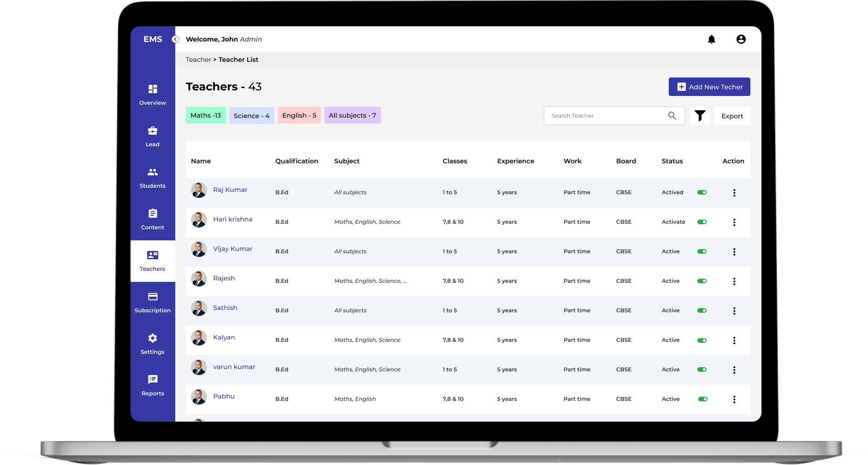Click Rajesh's subject cell 'Maths, English, Science, ...'
This screenshot has height=465, width=868.
tap(370, 281)
